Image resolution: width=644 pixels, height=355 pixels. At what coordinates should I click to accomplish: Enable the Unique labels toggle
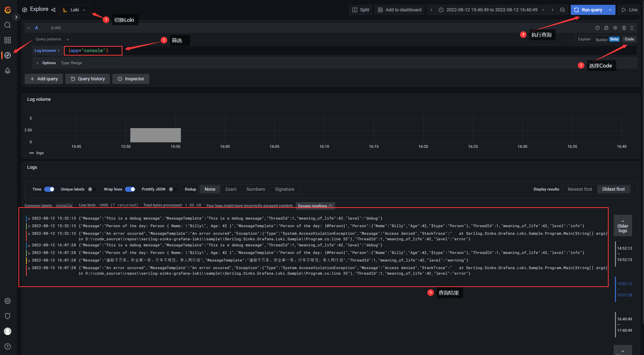click(x=92, y=189)
